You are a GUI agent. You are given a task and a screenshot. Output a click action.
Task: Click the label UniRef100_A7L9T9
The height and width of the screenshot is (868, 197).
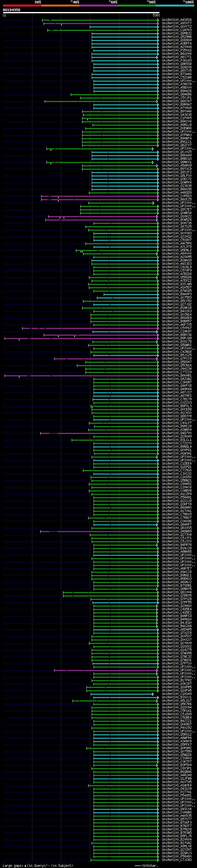tap(176, 247)
